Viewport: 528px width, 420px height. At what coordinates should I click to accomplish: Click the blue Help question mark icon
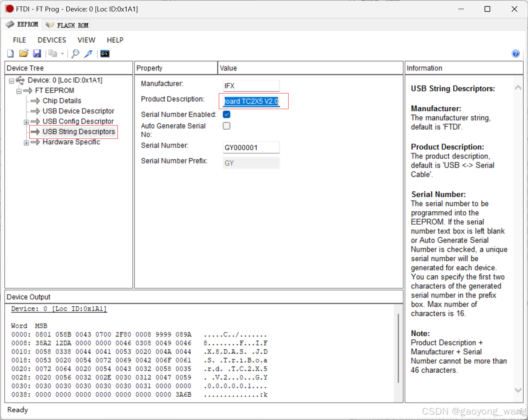coord(515,53)
